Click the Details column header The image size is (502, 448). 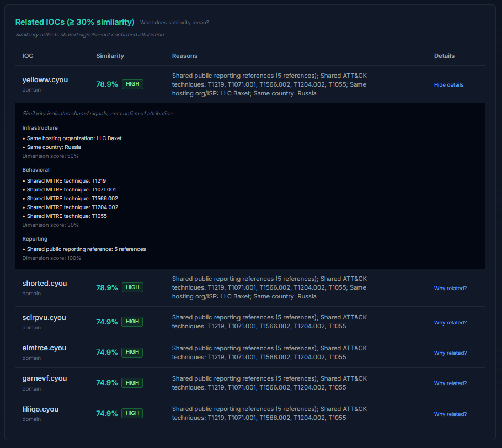[443, 56]
